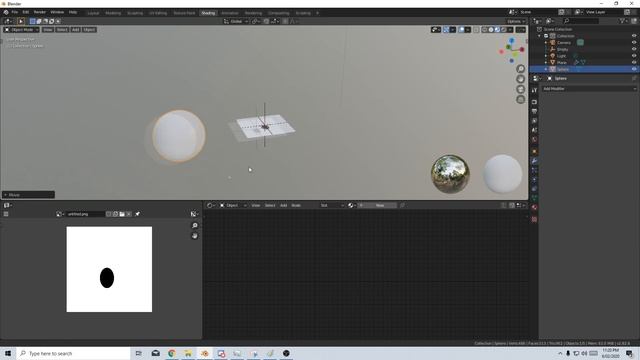Click the Node menu in shader editor
This screenshot has height=360, width=640.
click(296, 205)
